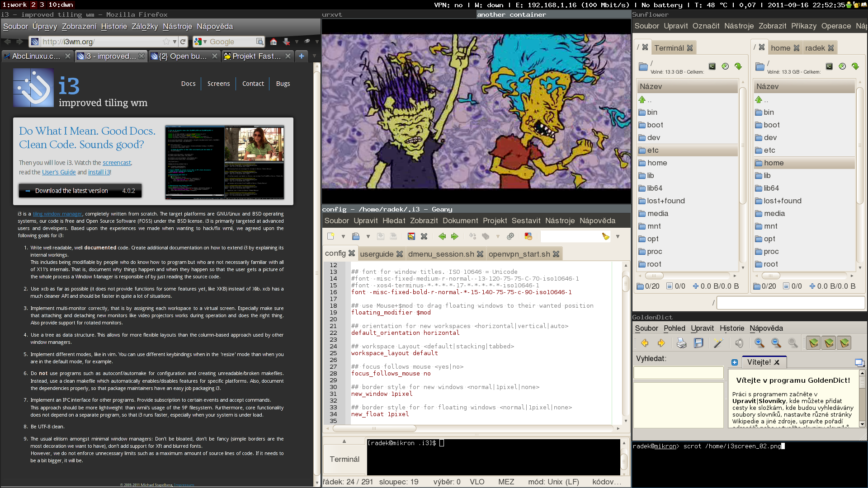Click green bookmarks arrow in right Sunflower panel
The width and height of the screenshot is (868, 488).
pos(855,66)
